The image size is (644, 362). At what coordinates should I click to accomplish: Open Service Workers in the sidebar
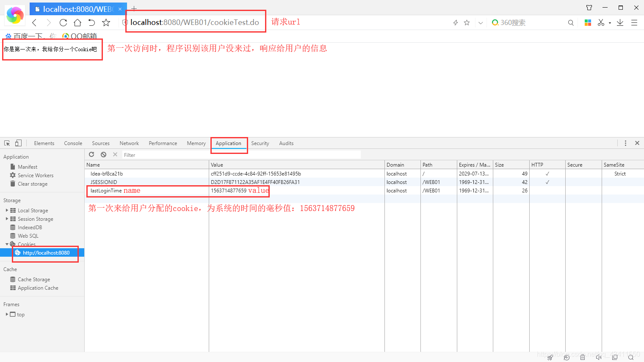36,176
